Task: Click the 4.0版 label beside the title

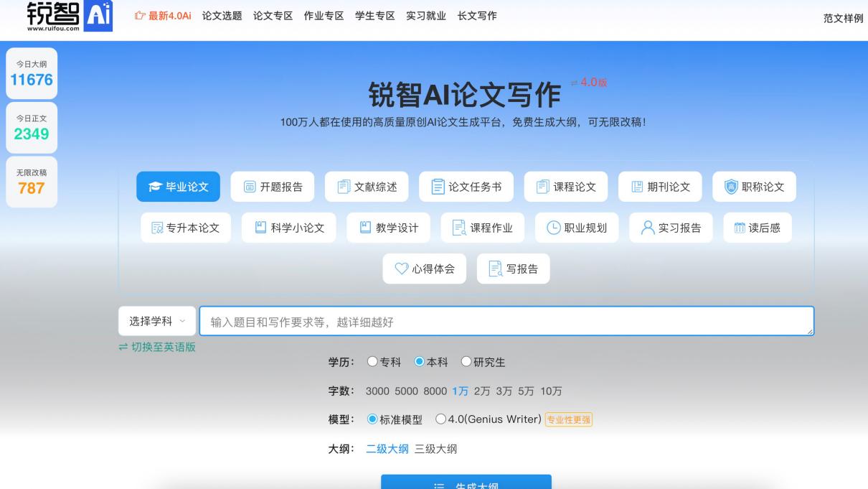Action: [589, 83]
